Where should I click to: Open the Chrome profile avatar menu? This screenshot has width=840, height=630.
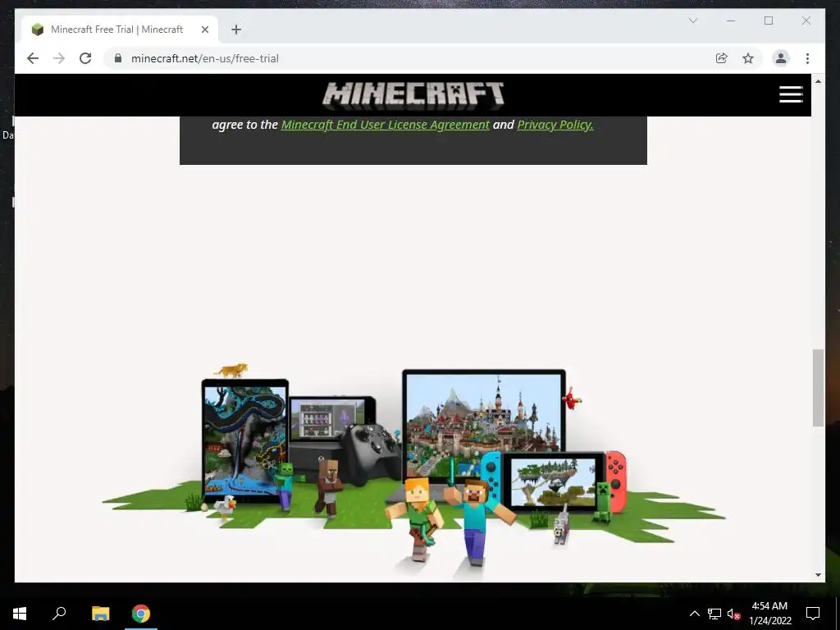pos(781,58)
